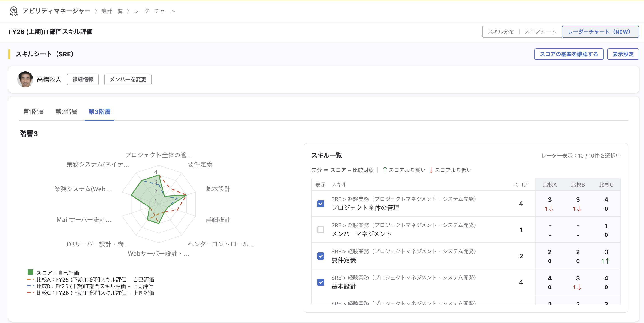
Task: Open the アビリティマネージャー breadcrumb home link
Action: point(57,11)
